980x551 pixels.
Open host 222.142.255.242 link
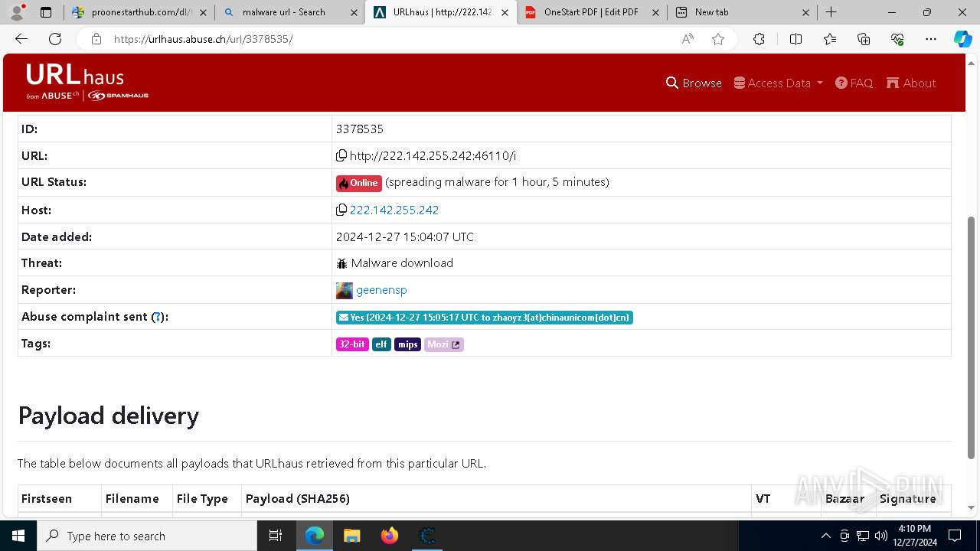(x=394, y=210)
